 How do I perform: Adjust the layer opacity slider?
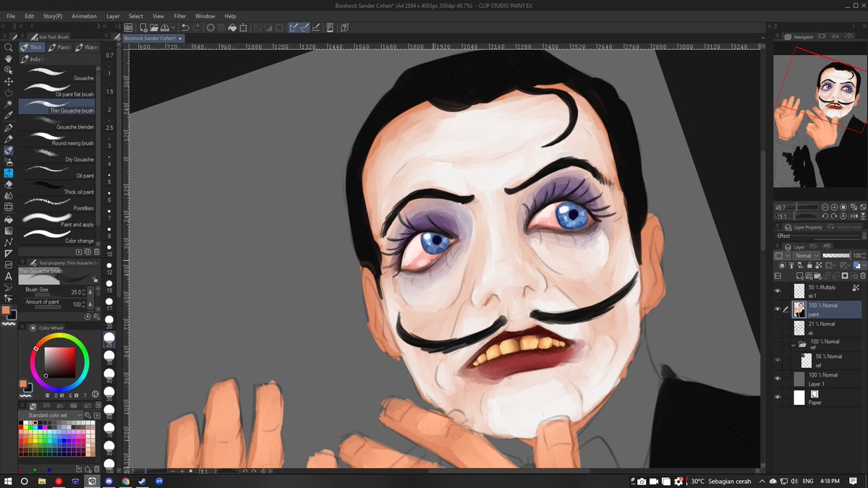pos(837,255)
